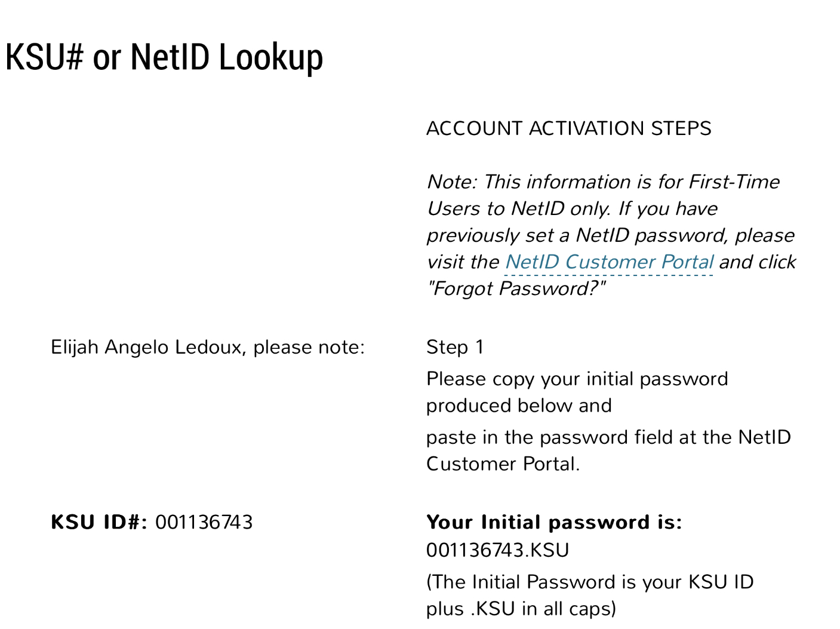This screenshot has width=840, height=629.
Task: Click the "please note:" text after the name
Action: [309, 347]
